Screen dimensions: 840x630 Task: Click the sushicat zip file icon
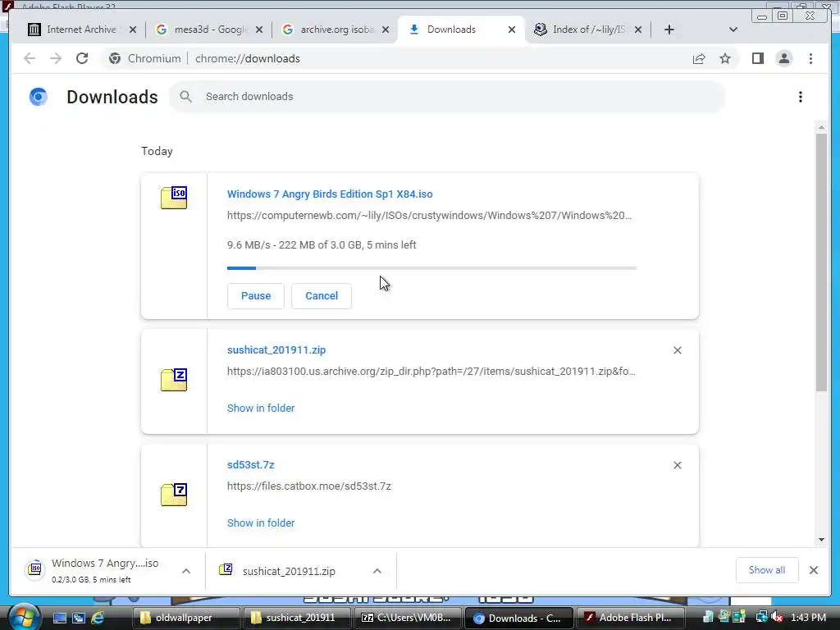[174, 380]
